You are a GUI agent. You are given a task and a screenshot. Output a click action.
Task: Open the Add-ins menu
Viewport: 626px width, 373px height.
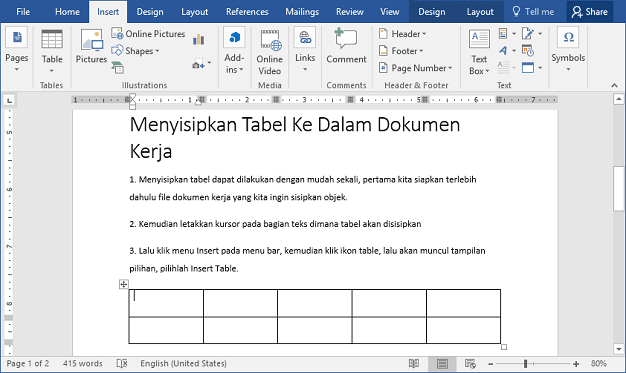(234, 51)
